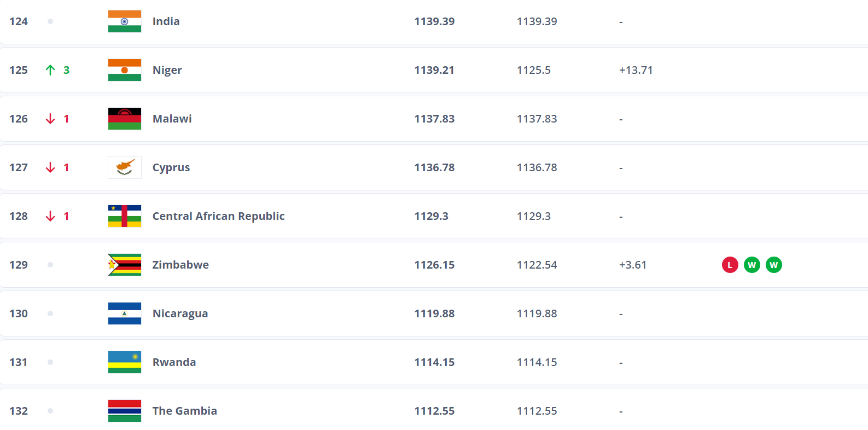This screenshot has width=868, height=430.
Task: Open the India team link
Action: point(166,21)
